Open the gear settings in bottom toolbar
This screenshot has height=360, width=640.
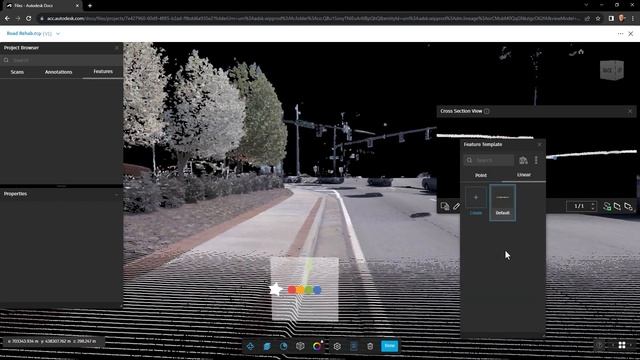tap(337, 346)
